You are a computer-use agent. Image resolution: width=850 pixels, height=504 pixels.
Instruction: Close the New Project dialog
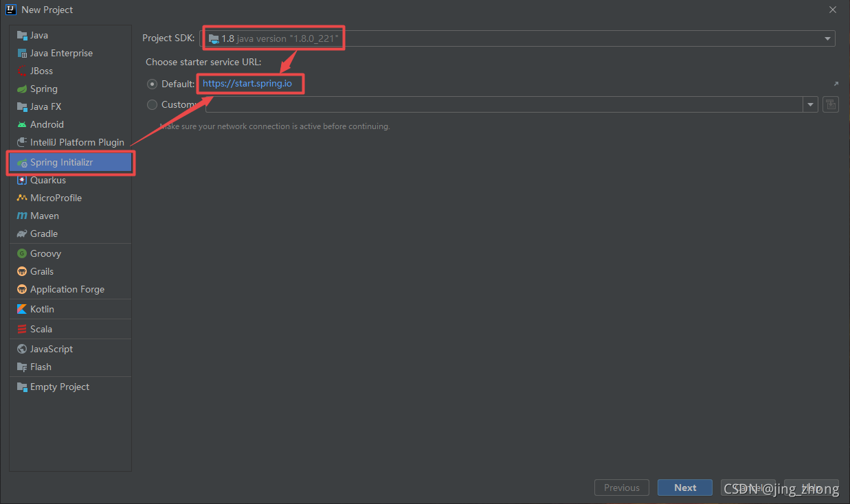coord(833,10)
